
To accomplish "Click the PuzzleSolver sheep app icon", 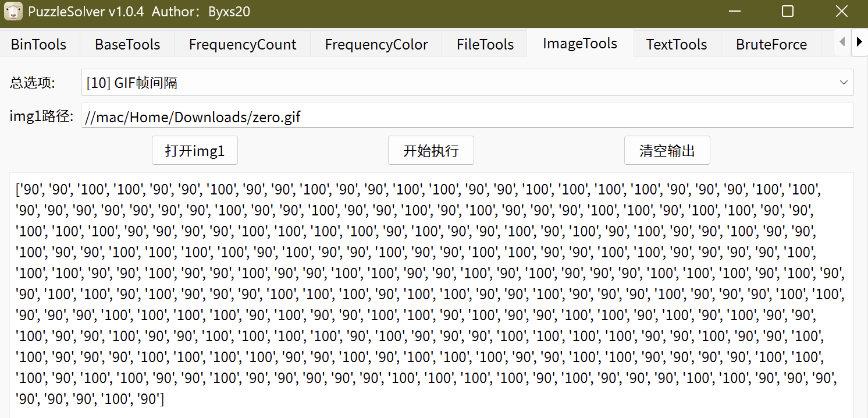I will (13, 12).
